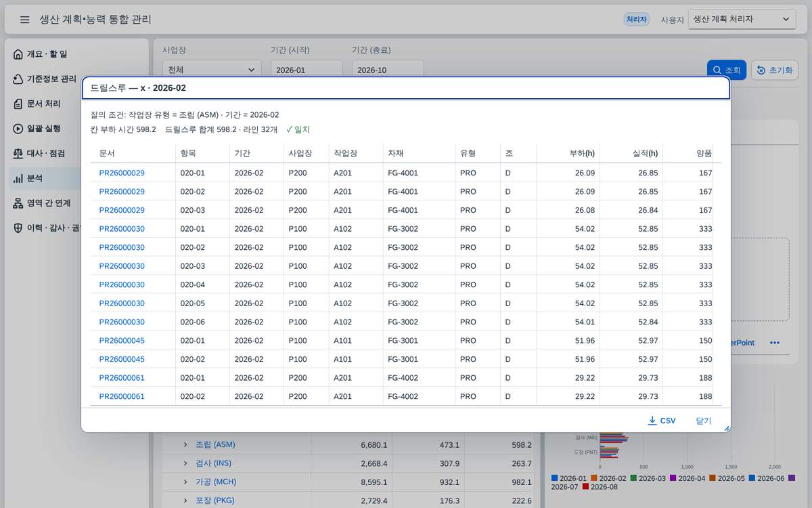
Task: Click the document icon for 문서 처리
Action: (x=18, y=104)
